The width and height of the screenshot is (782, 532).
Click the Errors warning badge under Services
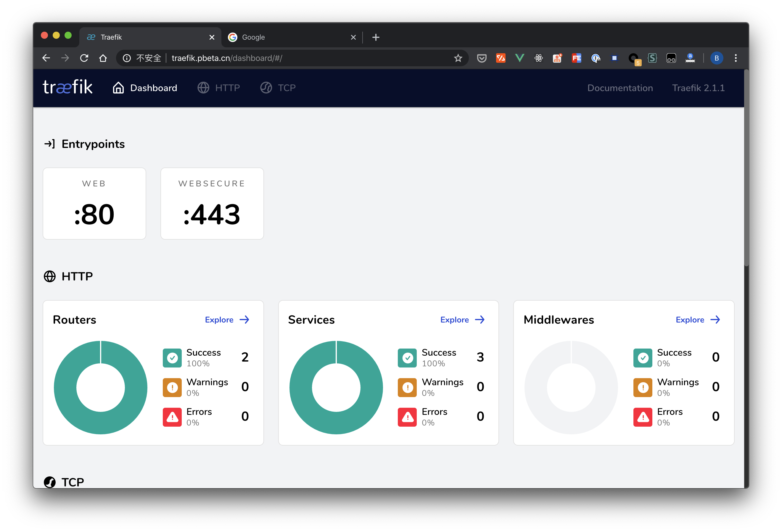pyautogui.click(x=408, y=417)
